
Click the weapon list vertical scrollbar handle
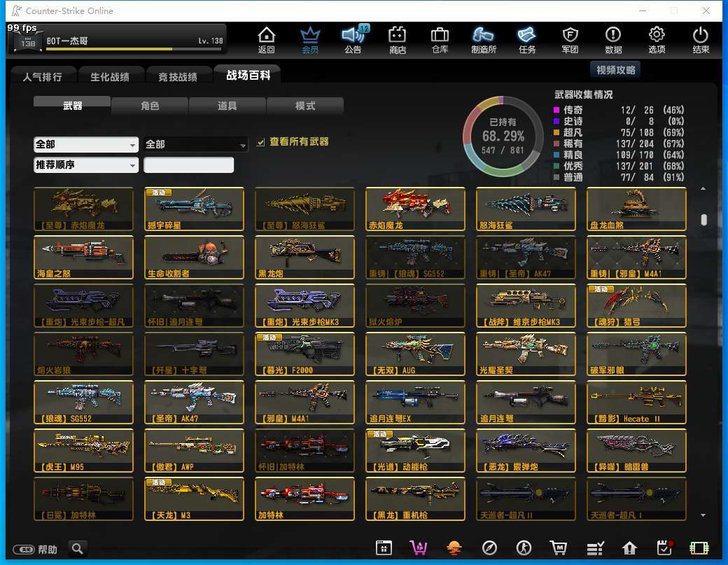(x=703, y=220)
